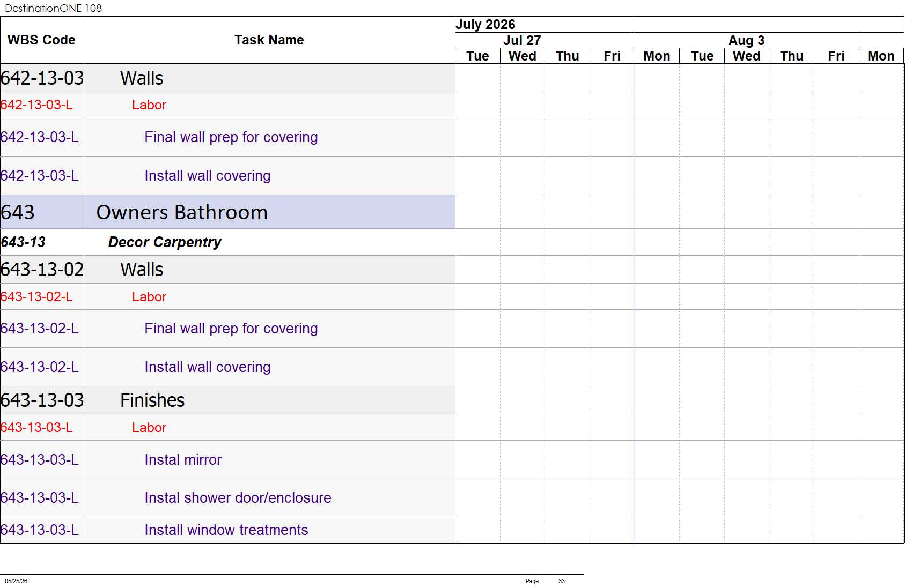Image resolution: width=905 pixels, height=588 pixels.
Task: Select the last Mon column after Aug 3 week
Action: coord(881,56)
